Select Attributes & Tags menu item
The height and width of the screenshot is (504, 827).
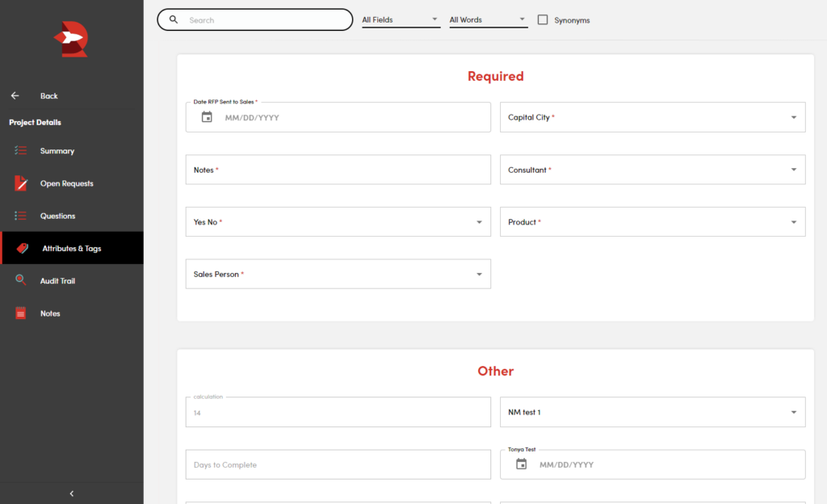point(72,248)
